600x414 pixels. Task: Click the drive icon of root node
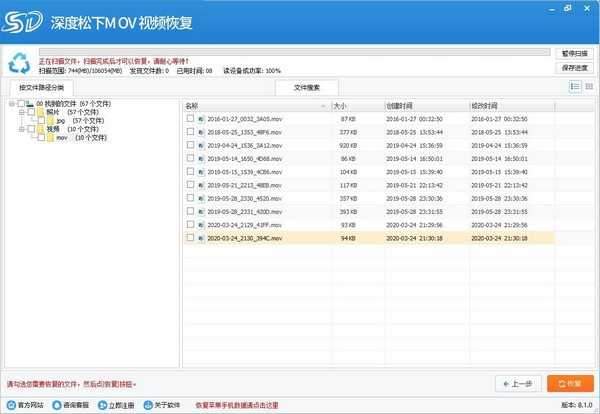30,104
